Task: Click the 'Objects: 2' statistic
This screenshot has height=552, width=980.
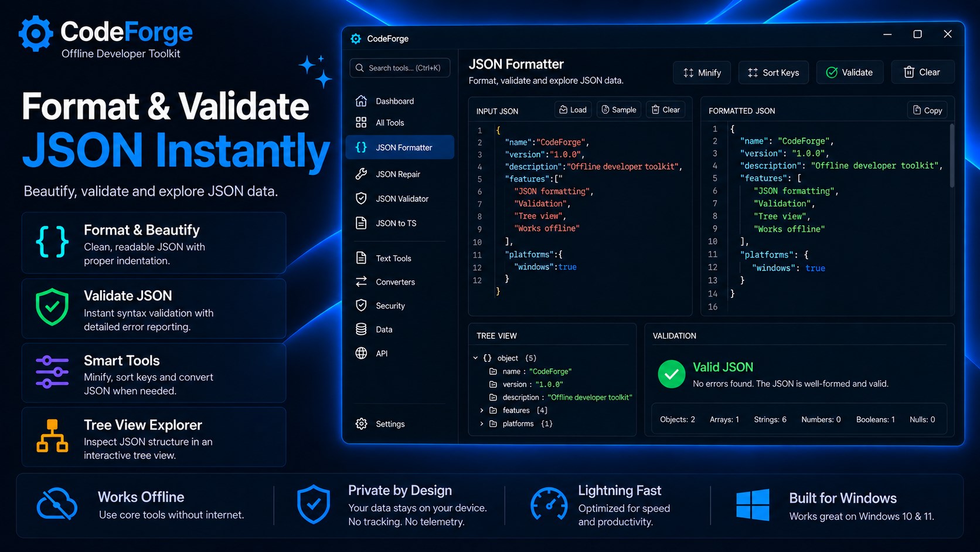Action: coord(678,419)
